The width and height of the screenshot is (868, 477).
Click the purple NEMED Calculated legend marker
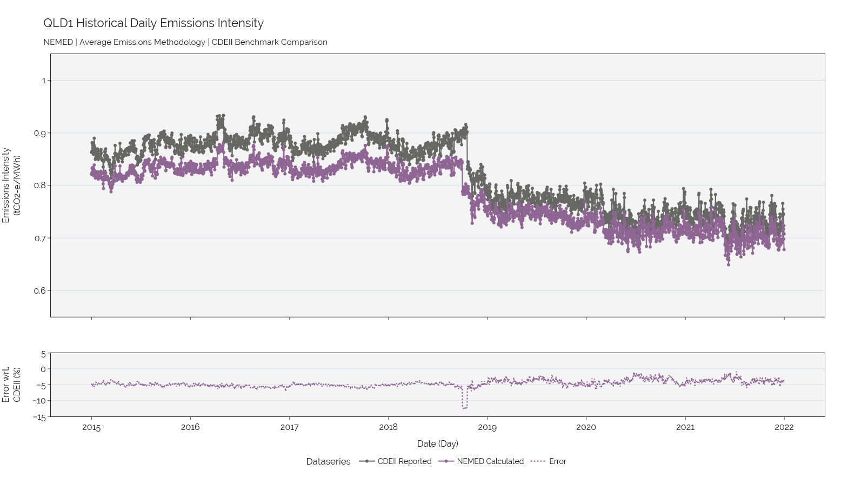pyautogui.click(x=446, y=461)
